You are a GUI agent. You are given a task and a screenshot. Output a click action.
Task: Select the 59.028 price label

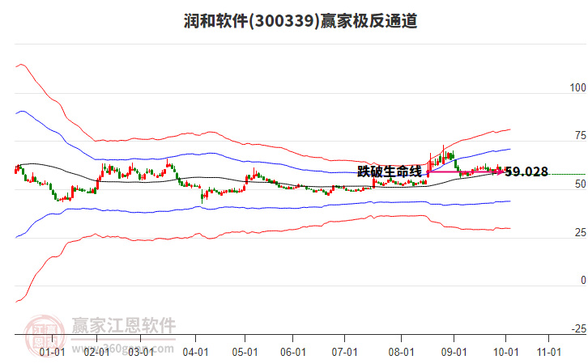point(526,171)
